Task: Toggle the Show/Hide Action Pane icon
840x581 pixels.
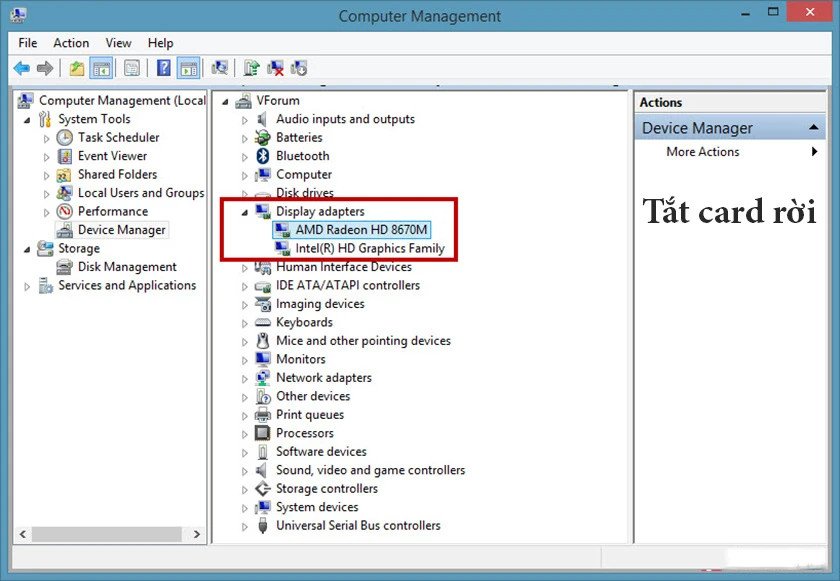Action: (x=189, y=67)
